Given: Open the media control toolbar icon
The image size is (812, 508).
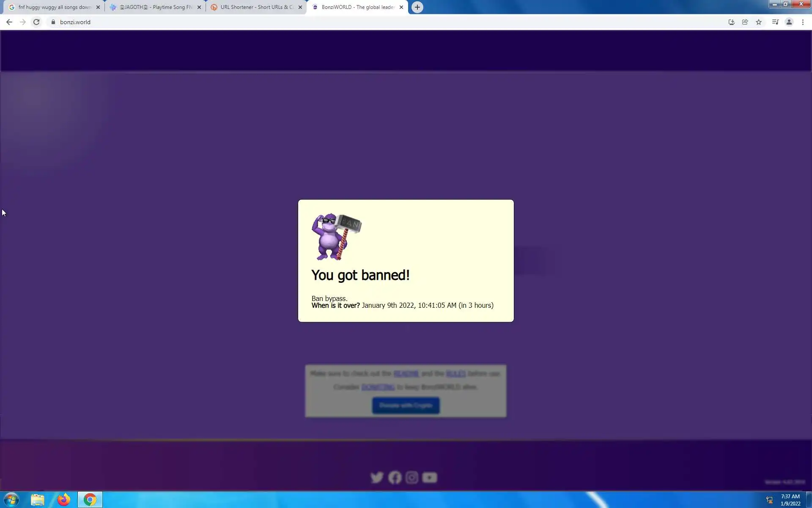Looking at the screenshot, I should [775, 22].
